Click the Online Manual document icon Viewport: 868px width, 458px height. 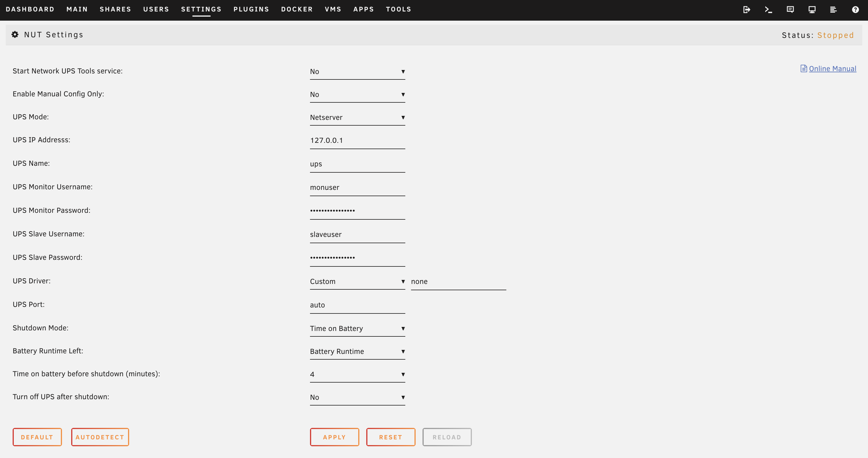[x=804, y=69]
